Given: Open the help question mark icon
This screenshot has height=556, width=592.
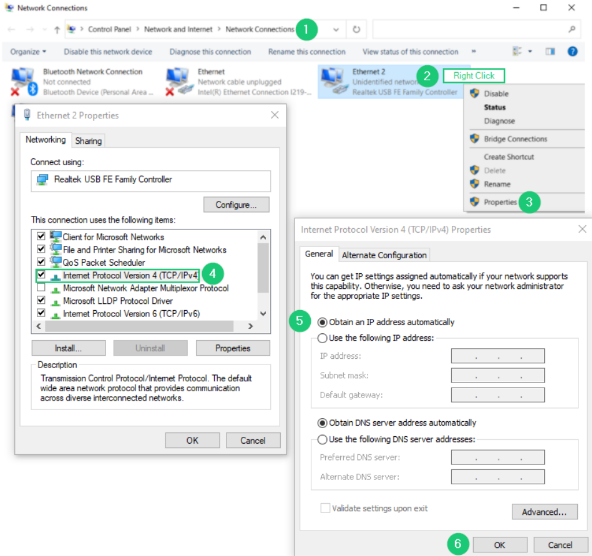Looking at the screenshot, I should [572, 51].
